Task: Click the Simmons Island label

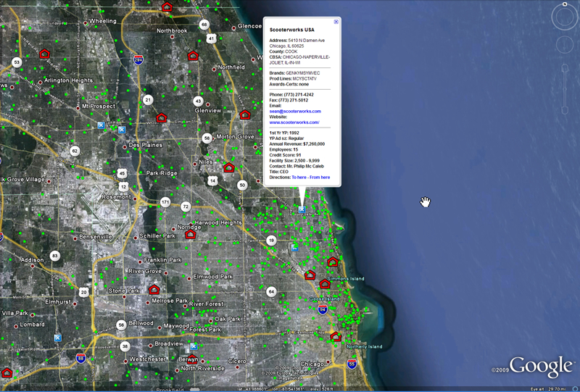Action: click(346, 279)
